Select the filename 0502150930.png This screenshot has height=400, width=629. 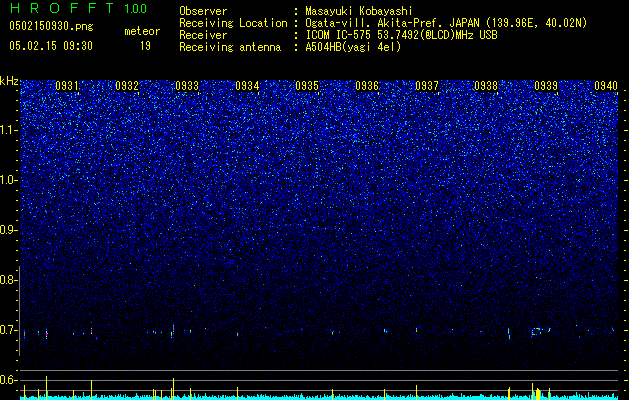click(x=51, y=26)
